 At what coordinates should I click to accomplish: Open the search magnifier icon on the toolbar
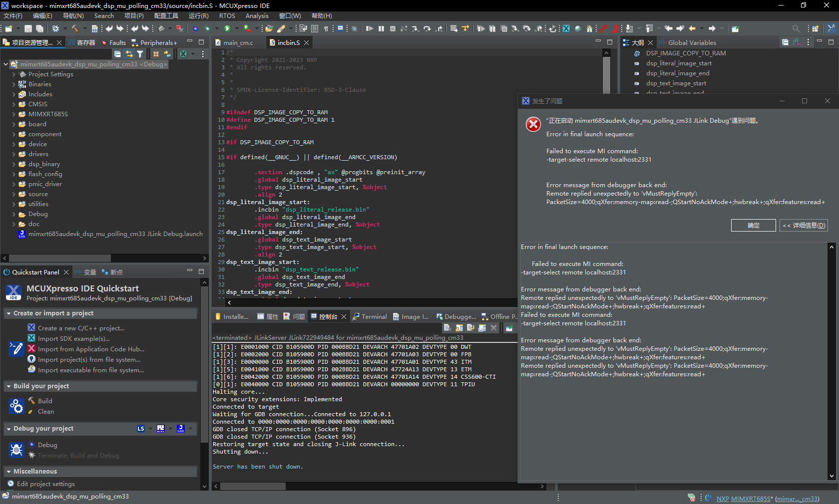(796, 28)
